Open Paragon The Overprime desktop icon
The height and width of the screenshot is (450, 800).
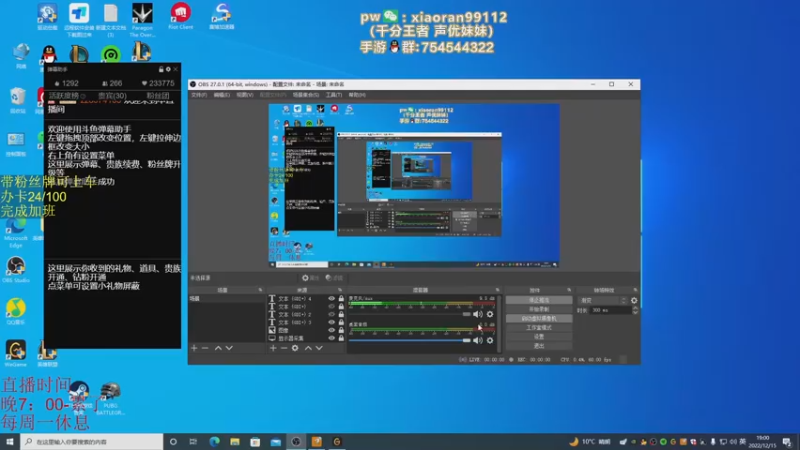coord(142,20)
